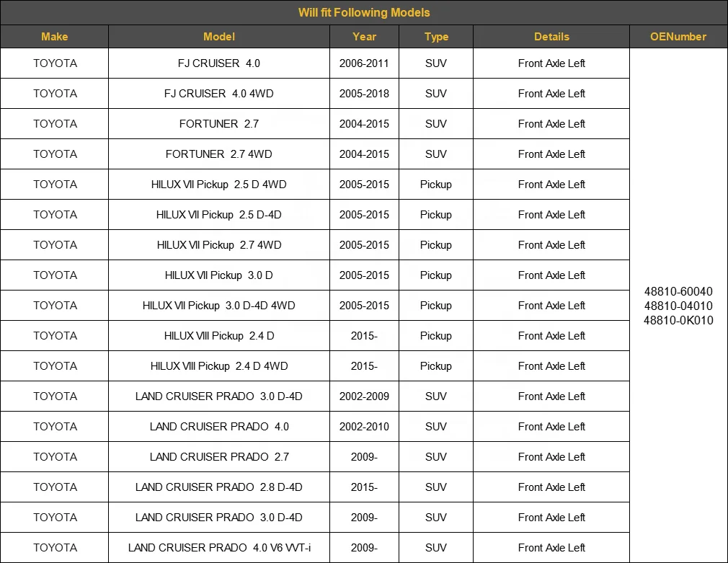The height and width of the screenshot is (563, 728).
Task: Select the FORTUNER 2.7 model cell
Action: tap(219, 124)
